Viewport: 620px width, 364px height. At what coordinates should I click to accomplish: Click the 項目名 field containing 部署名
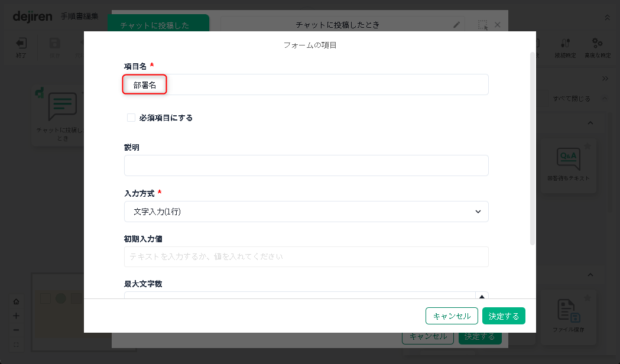point(306,85)
